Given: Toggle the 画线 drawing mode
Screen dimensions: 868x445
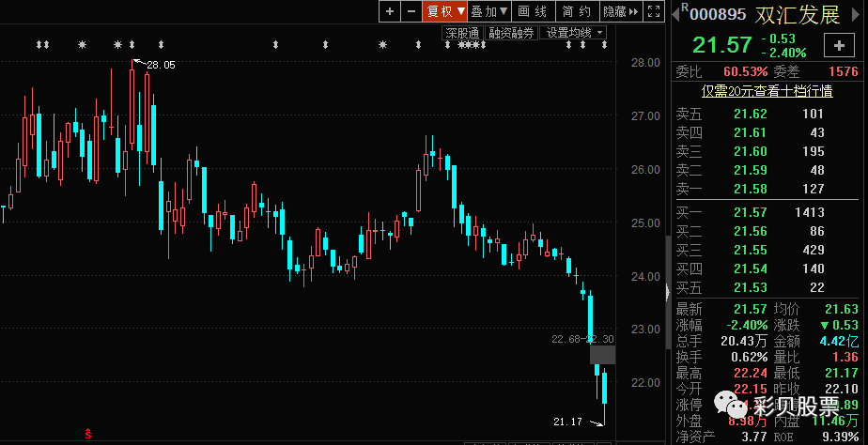Looking at the screenshot, I should tap(533, 11).
